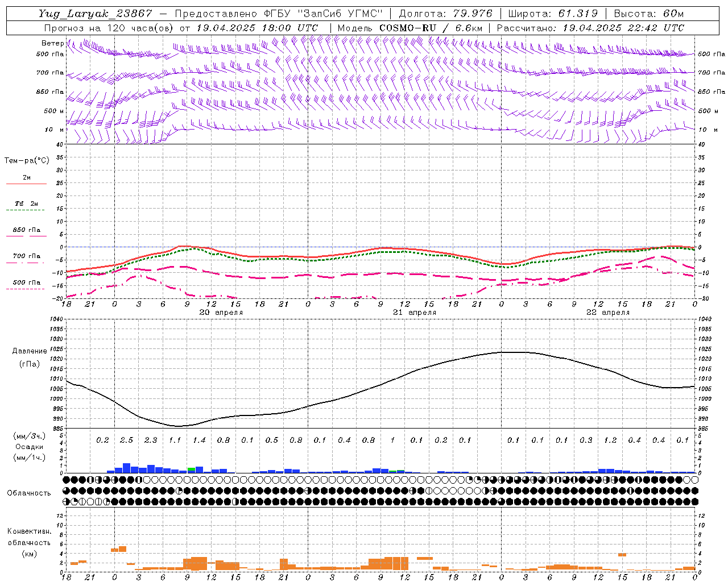Click the precipitation value 0.3
This screenshot has width=728, height=582.
point(586,440)
